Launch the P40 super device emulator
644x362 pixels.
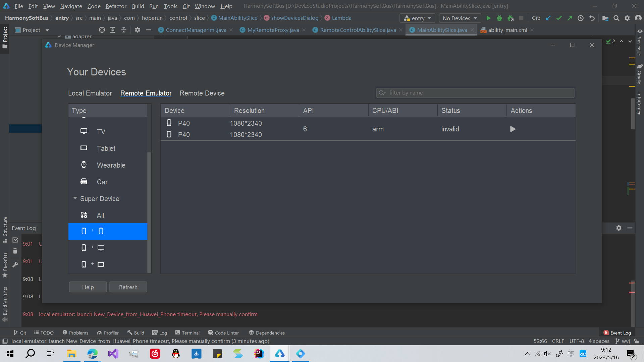pos(513,129)
